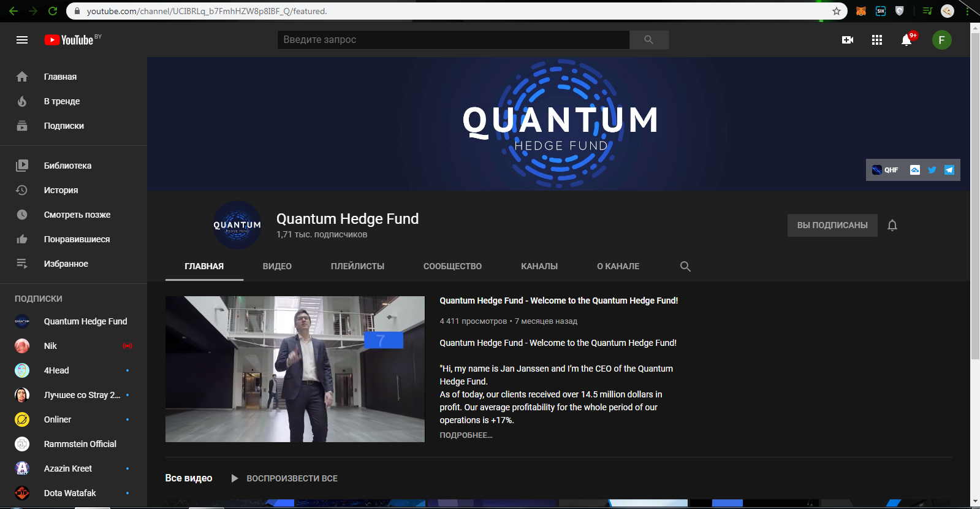980x509 pixels.
Task: Switch to the ВИДЕО tab
Action: [x=277, y=266]
